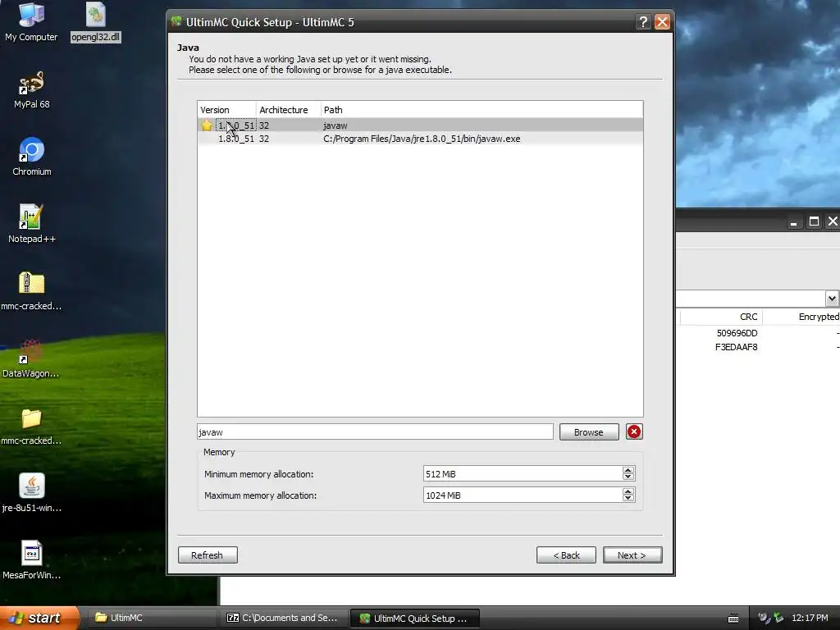The height and width of the screenshot is (630, 840).
Task: Increase minimum memory allocation with up arrow
Action: tap(628, 470)
